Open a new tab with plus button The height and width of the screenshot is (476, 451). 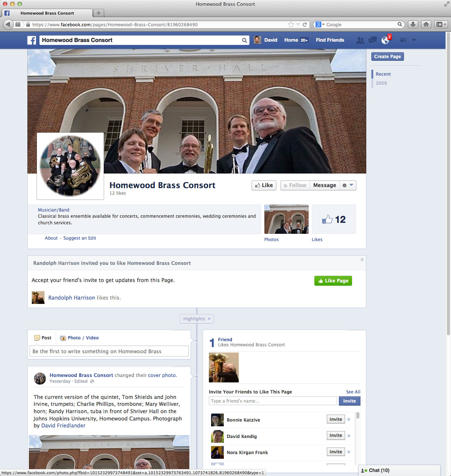(98, 13)
